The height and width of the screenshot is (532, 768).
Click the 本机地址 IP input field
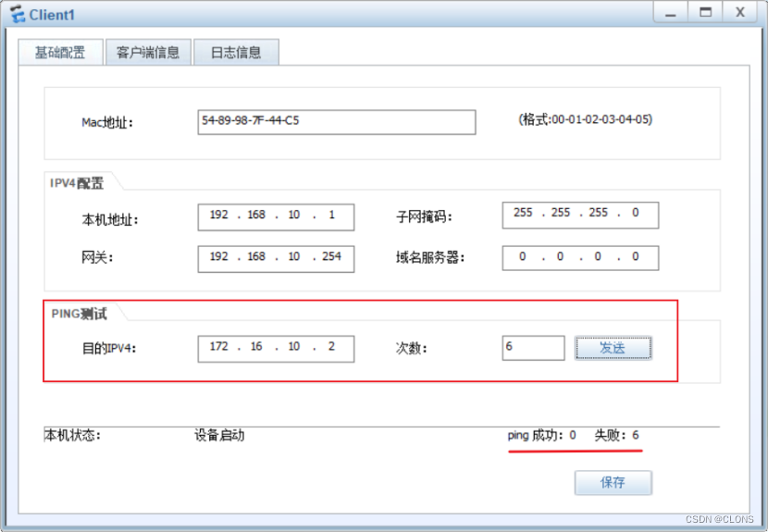click(276, 217)
